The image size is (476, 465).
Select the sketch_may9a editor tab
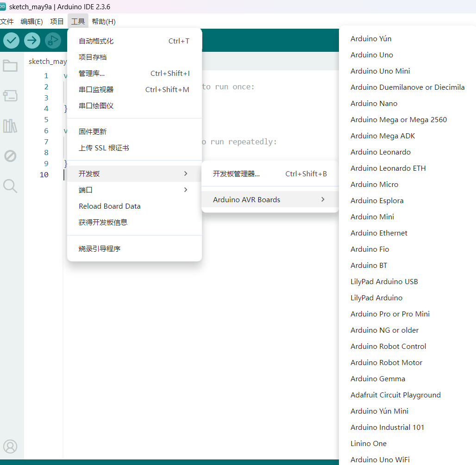[x=48, y=61]
